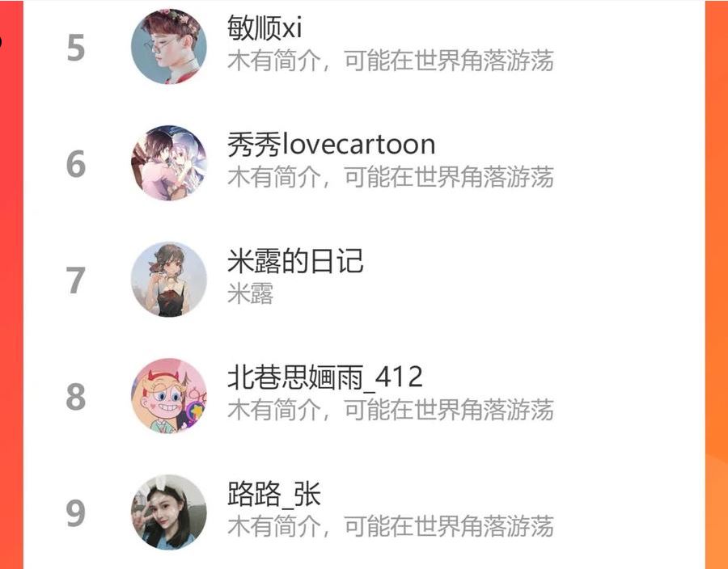Select the username 路路_张
The height and width of the screenshot is (569, 728).
(274, 494)
